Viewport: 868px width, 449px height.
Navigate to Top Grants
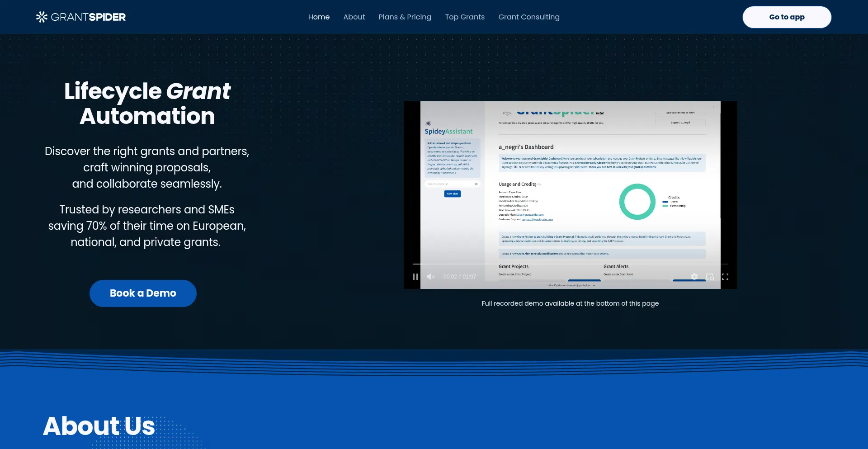tap(465, 17)
